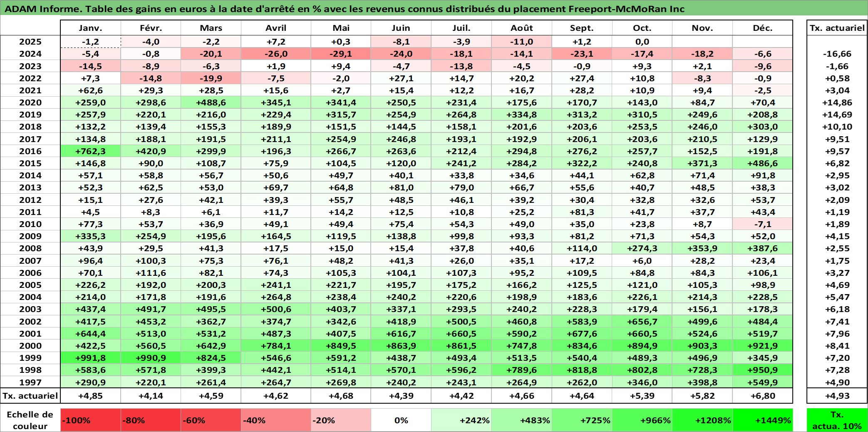Select the Oct. column header
The width and height of the screenshot is (868, 432).
click(642, 28)
